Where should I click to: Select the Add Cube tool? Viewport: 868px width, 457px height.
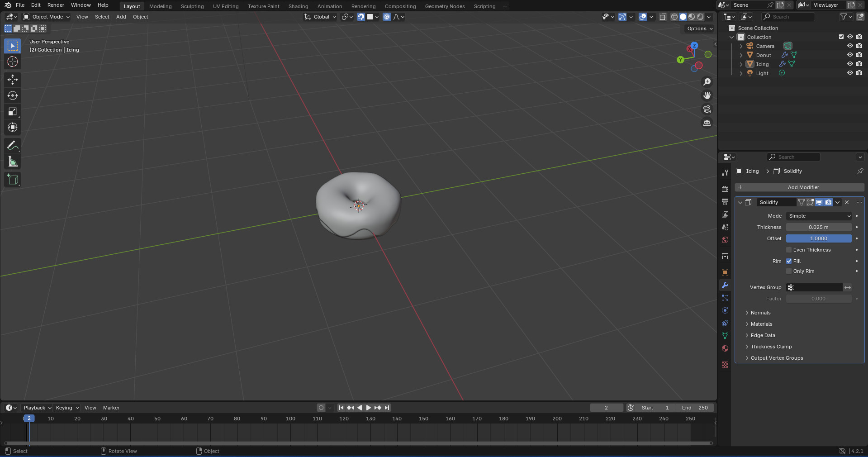(13, 179)
